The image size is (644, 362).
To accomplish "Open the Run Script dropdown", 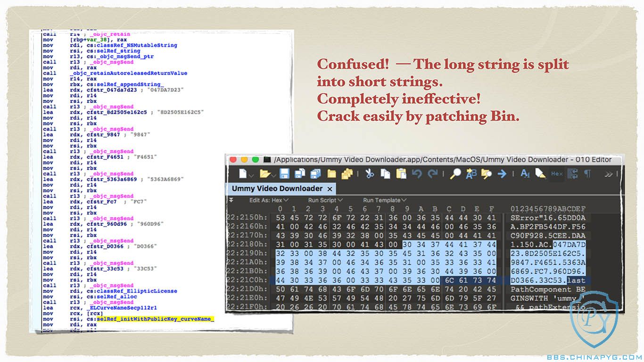I will pyautogui.click(x=325, y=200).
